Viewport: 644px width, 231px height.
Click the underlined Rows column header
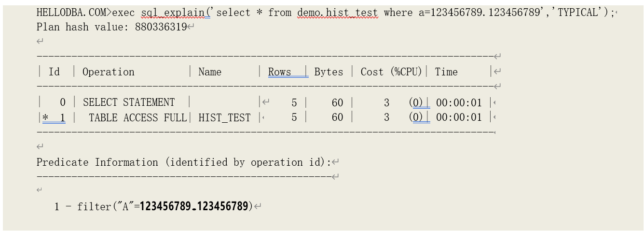coord(280,72)
